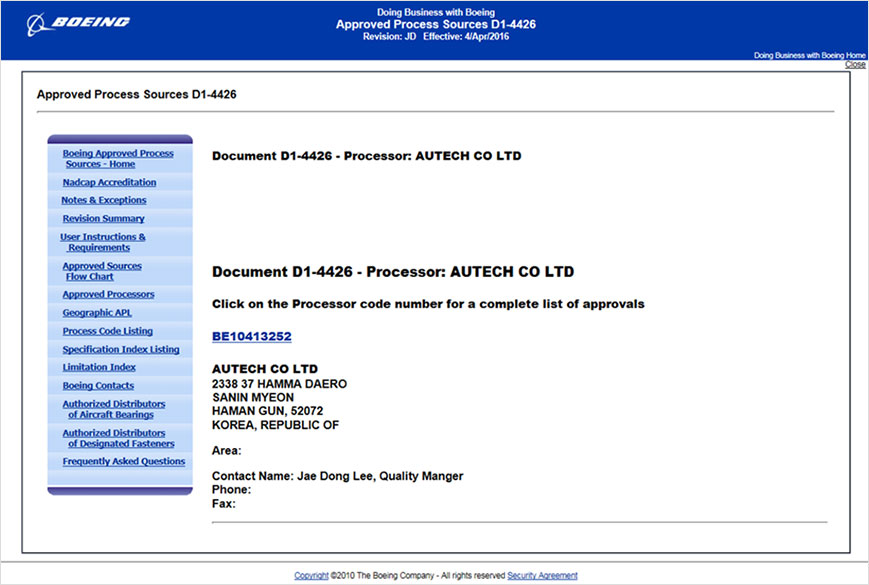The height and width of the screenshot is (585, 869).
Task: Open User Instructions & Requirements
Action: click(x=103, y=242)
